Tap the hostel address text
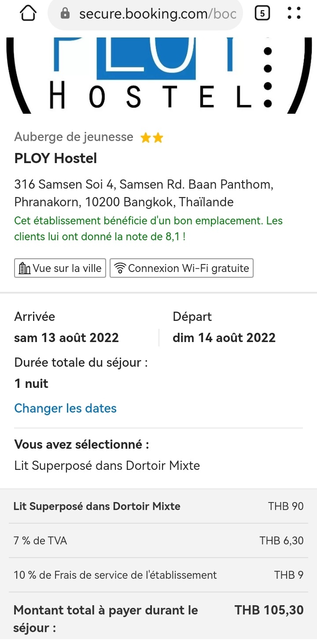The image size is (317, 644). pos(144,193)
